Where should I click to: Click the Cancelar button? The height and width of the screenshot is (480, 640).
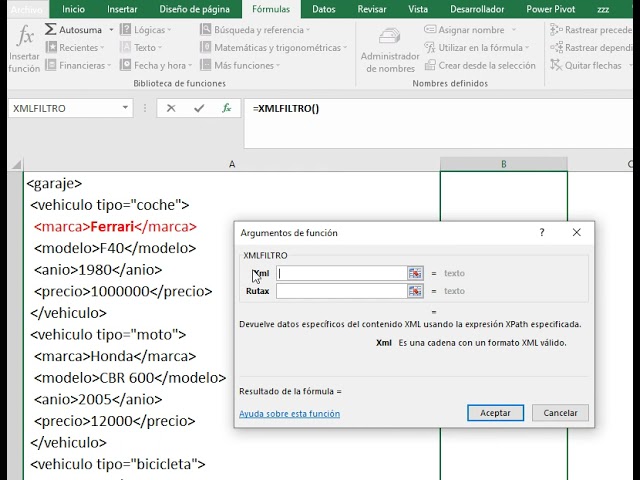(x=560, y=413)
